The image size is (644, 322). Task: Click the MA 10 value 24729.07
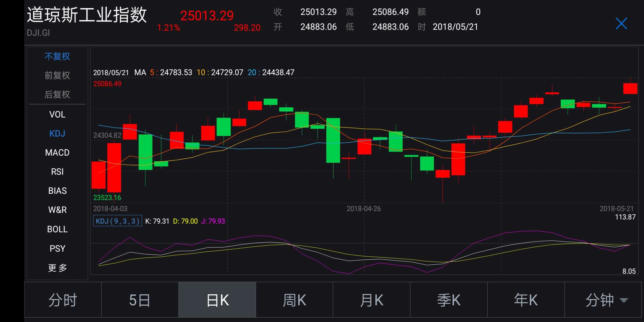(x=227, y=72)
